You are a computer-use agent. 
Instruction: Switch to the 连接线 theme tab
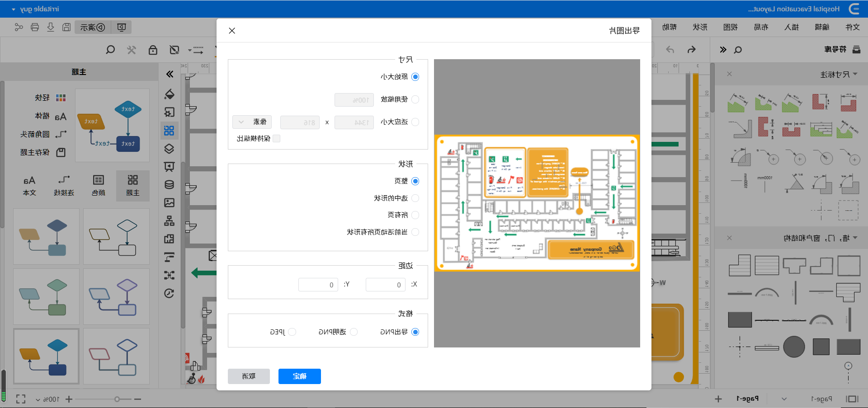tap(64, 185)
